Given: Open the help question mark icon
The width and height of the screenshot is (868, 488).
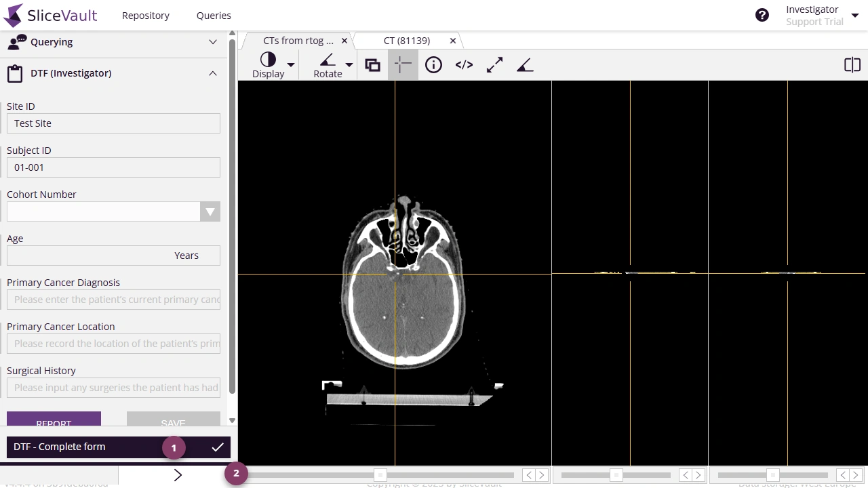Looking at the screenshot, I should tap(762, 15).
